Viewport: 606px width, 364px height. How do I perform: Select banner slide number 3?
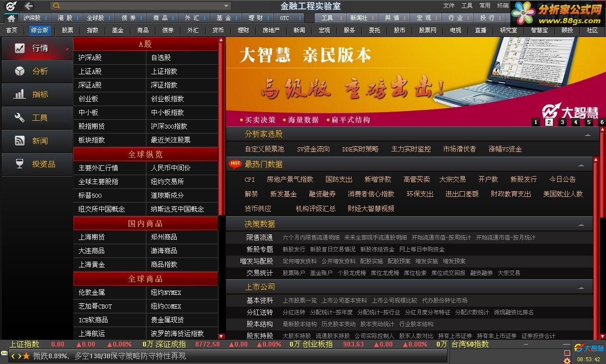click(562, 122)
